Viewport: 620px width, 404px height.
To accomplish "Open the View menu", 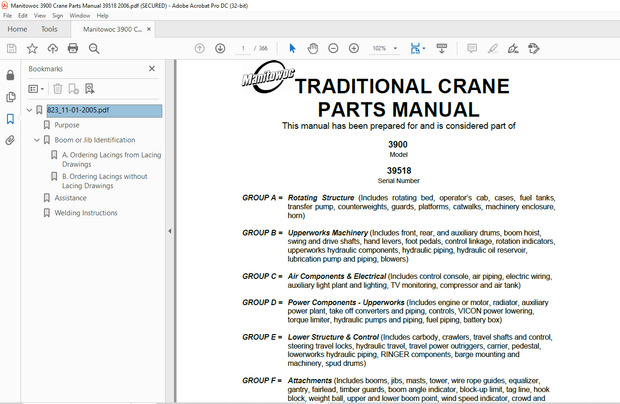I will [x=40, y=16].
